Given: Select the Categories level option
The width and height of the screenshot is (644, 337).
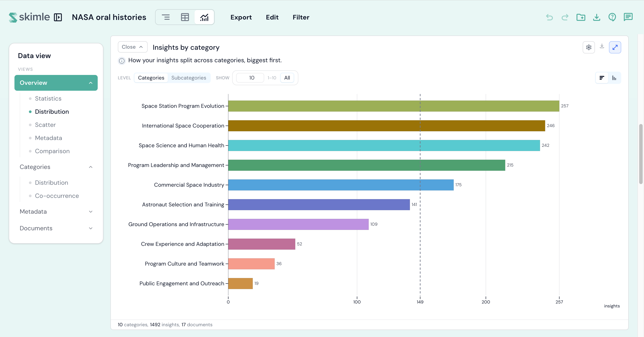Looking at the screenshot, I should (151, 78).
